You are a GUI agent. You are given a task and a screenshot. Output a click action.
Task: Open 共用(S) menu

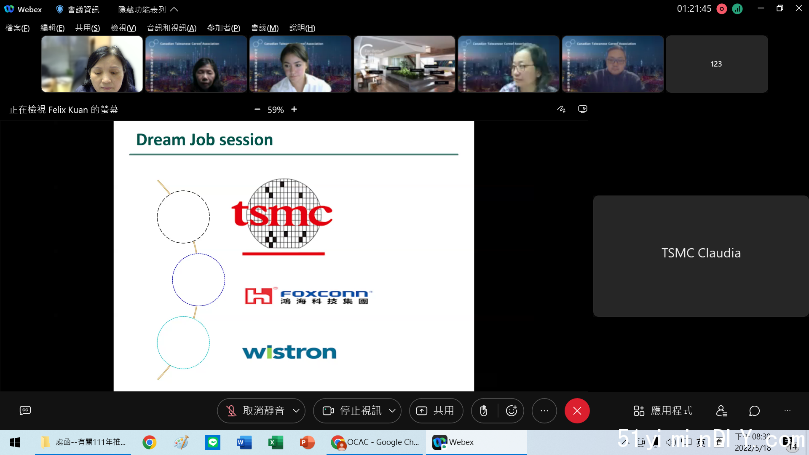[88, 28]
